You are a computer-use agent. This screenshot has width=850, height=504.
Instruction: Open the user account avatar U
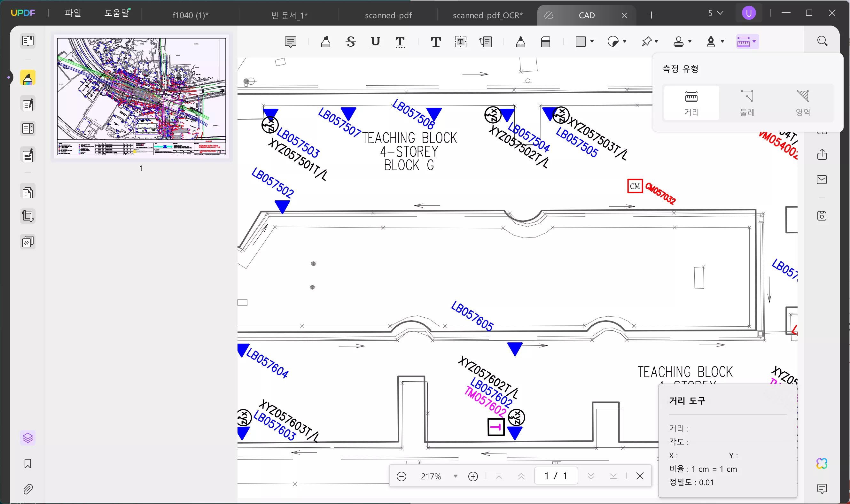(x=748, y=13)
